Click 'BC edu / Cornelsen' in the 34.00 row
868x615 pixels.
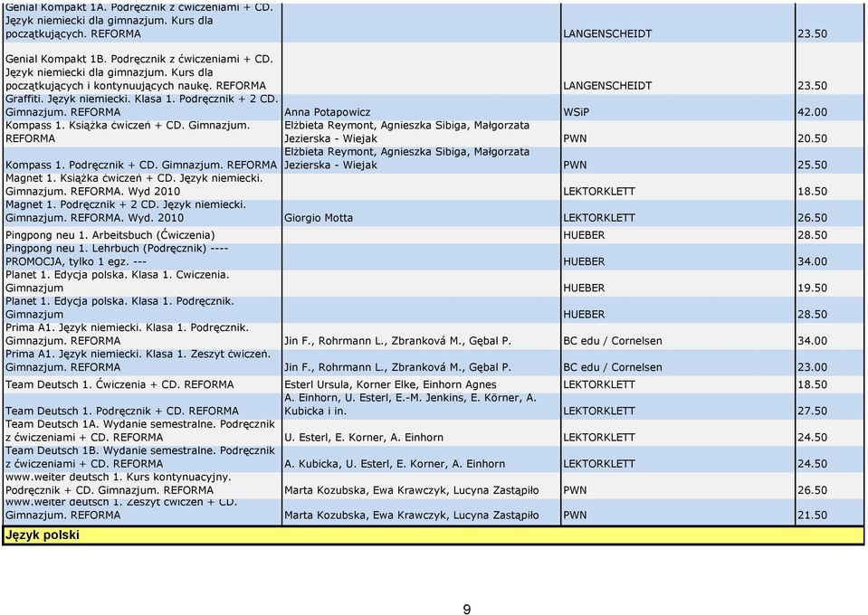tap(612, 342)
